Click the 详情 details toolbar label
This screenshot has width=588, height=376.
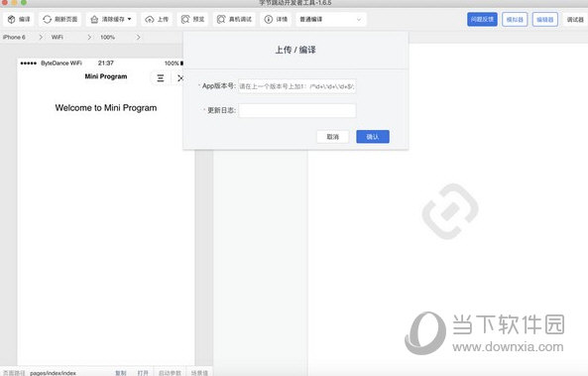[x=282, y=19]
